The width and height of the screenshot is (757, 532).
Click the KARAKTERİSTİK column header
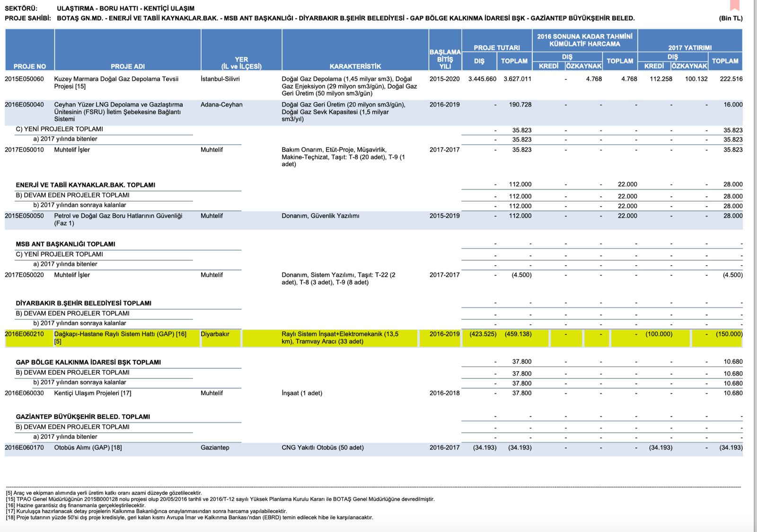[x=355, y=66]
